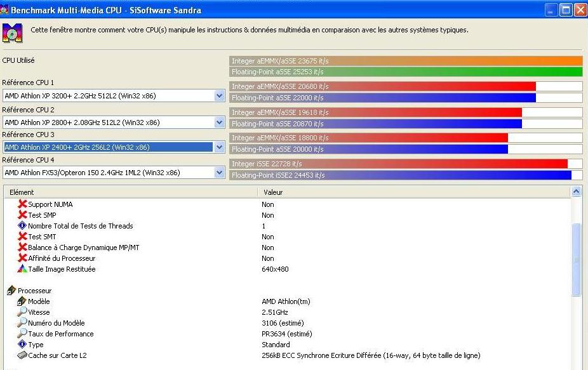588x370 pixels.
Task: Maximize the Sandra benchmark window
Action: (566, 10)
